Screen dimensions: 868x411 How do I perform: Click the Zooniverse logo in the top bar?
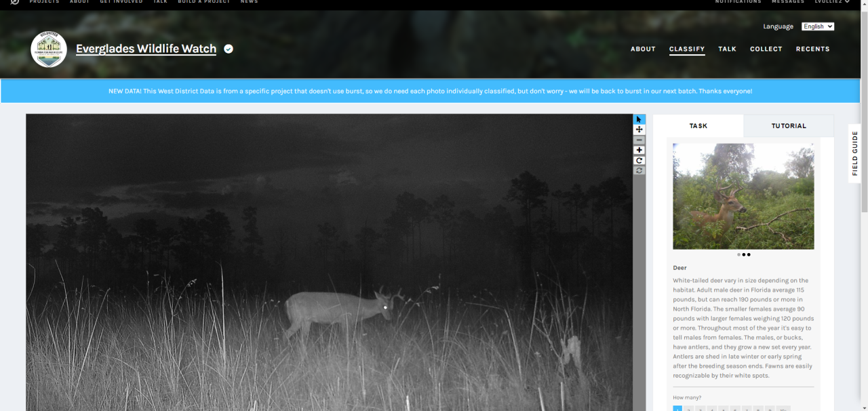coord(15,2)
